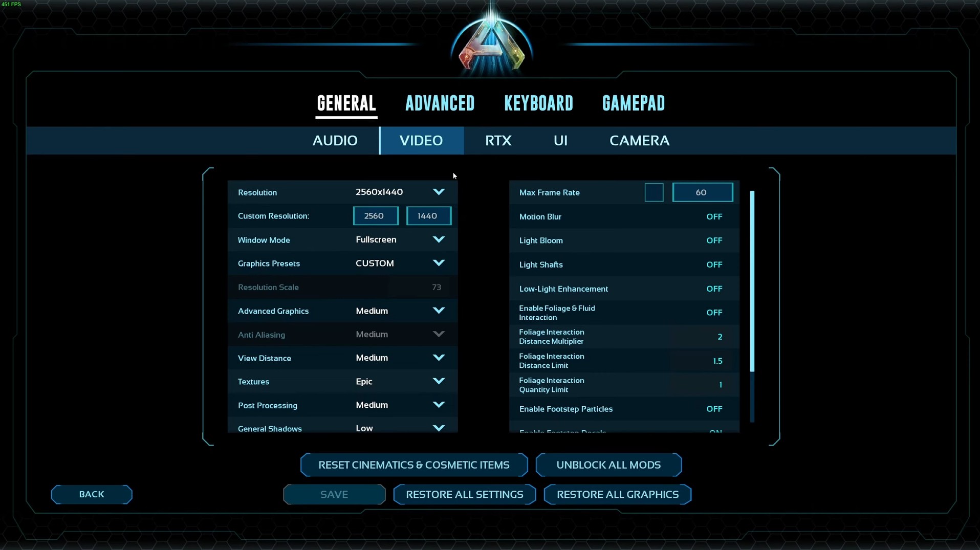Adjust Foliage Interaction Quantity Limit slider
Viewport: 980px width, 550px height.
click(701, 385)
